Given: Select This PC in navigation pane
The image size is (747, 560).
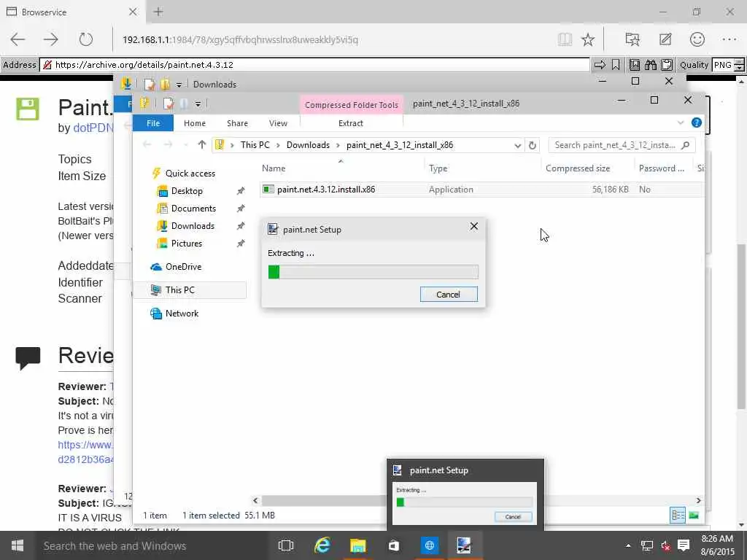Looking at the screenshot, I should pyautogui.click(x=189, y=290).
